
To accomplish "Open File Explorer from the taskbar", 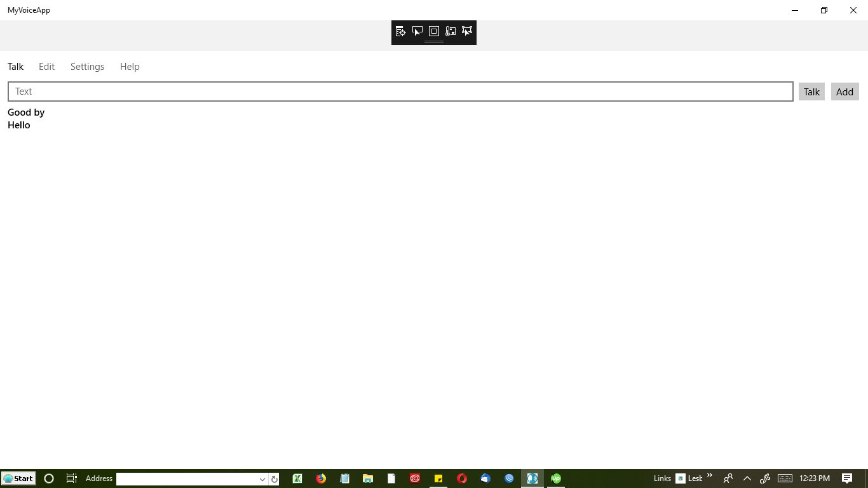I will pos(368,478).
